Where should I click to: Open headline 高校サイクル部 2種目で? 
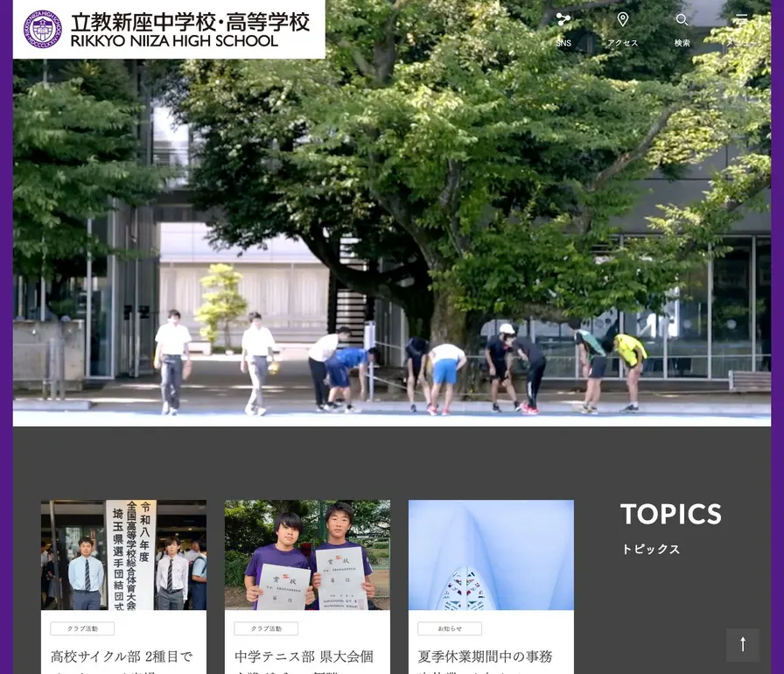pyautogui.click(x=122, y=656)
